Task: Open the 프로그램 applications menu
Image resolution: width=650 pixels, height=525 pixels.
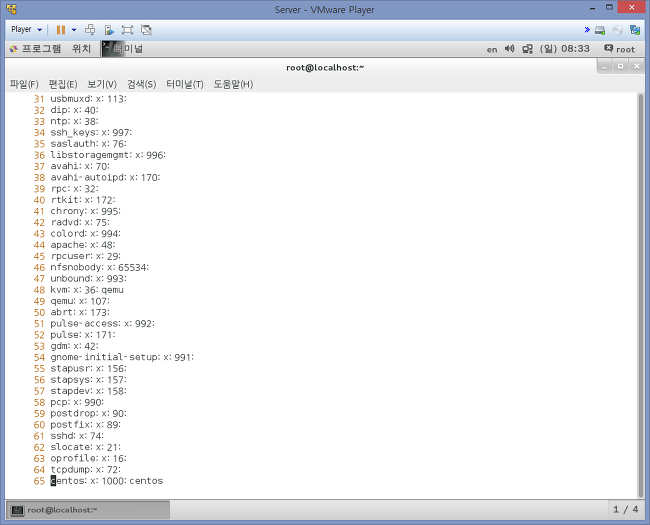Action: tap(35, 49)
